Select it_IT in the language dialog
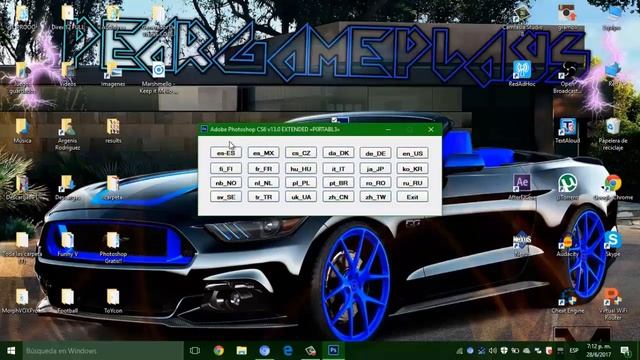Image resolution: width=640 pixels, height=360 pixels. (x=338, y=169)
